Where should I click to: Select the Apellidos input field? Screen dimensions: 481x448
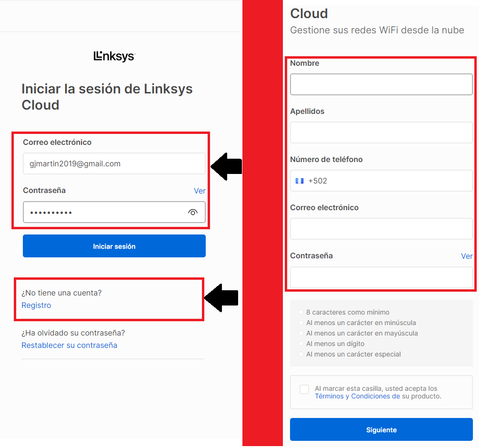(x=381, y=132)
